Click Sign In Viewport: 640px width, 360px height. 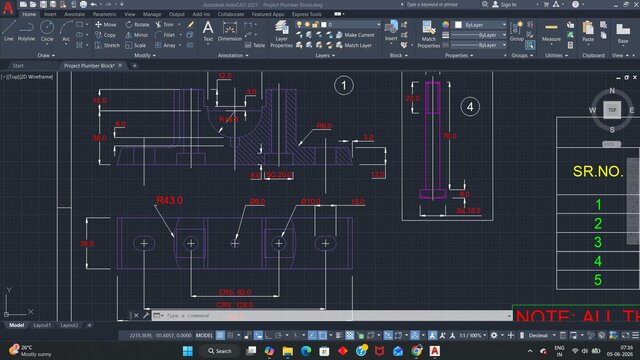point(504,4)
